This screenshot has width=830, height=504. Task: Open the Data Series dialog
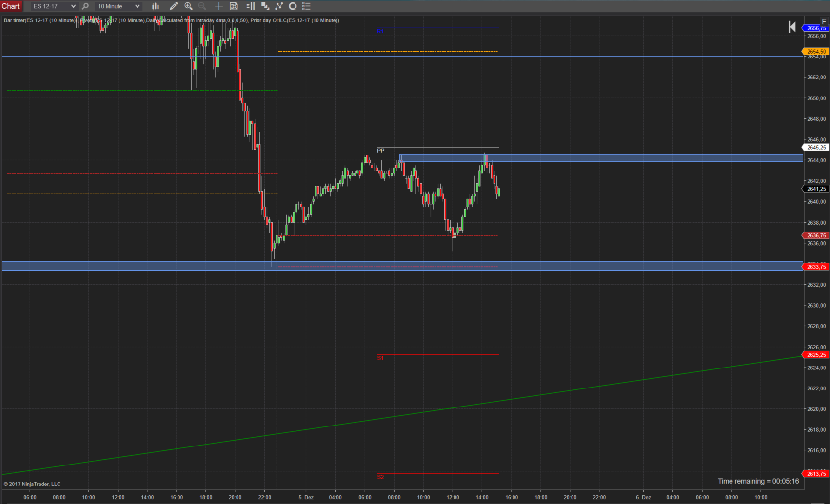[x=265, y=6]
